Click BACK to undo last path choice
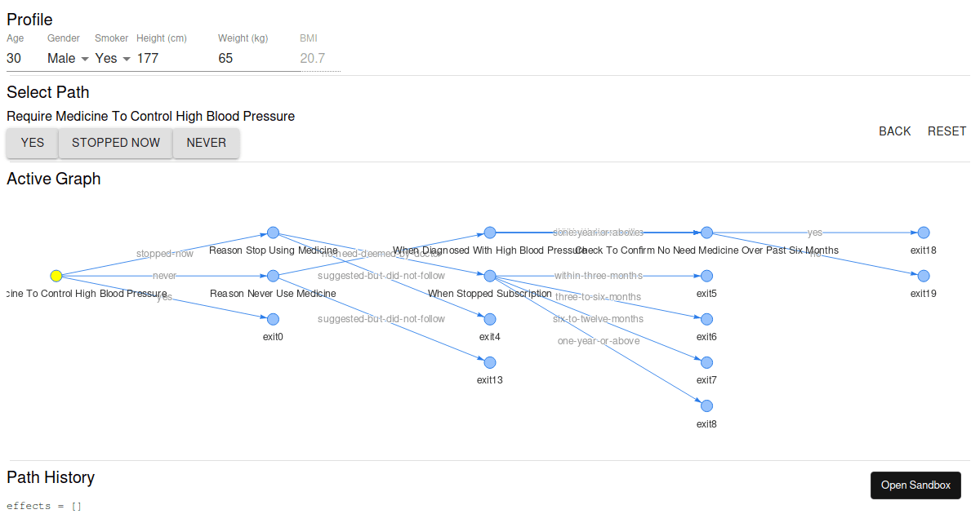 pos(894,131)
